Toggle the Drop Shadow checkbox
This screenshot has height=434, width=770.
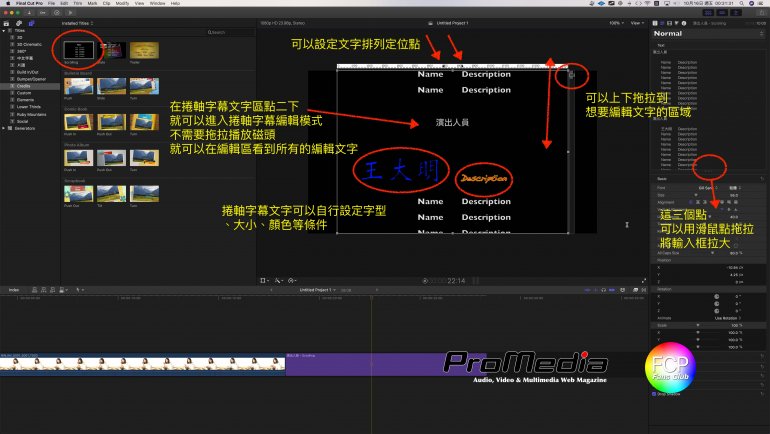coord(652,394)
